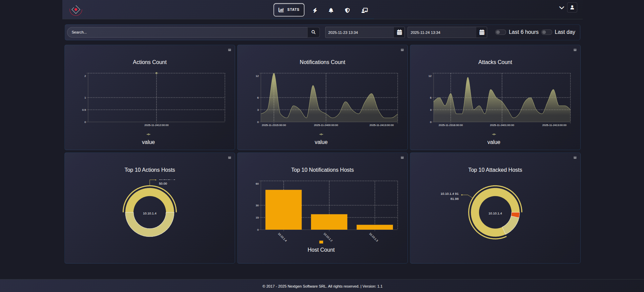Click donut center 10.10.1.4 in Attacked Hosts
Image resolution: width=644 pixels, height=292 pixels.
[495, 213]
